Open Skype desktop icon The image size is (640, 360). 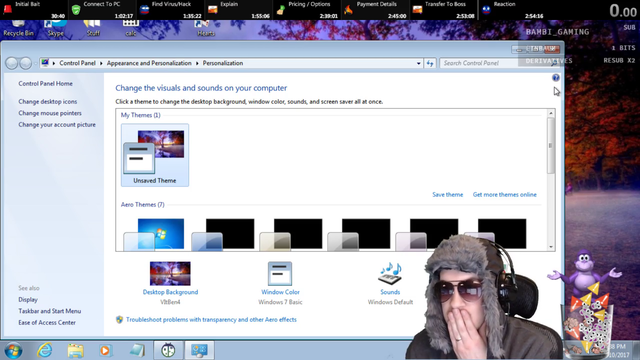(56, 29)
